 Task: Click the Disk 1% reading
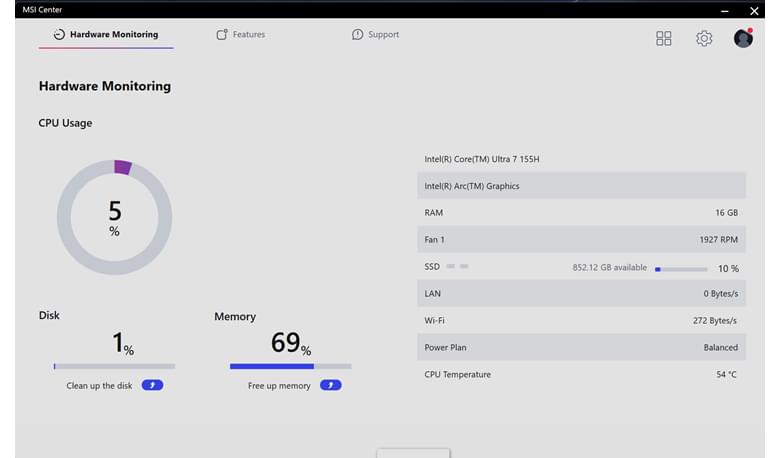click(122, 343)
